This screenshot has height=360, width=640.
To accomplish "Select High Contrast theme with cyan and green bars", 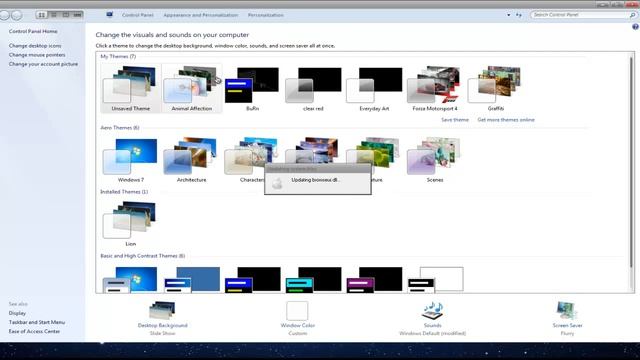I will point(313,280).
